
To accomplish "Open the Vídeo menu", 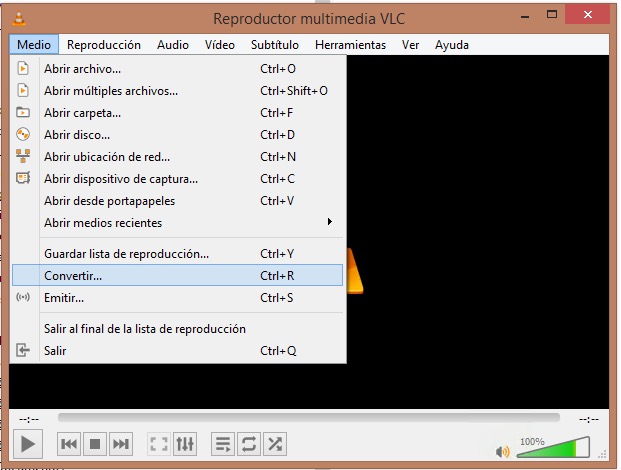I will pyautogui.click(x=220, y=45).
